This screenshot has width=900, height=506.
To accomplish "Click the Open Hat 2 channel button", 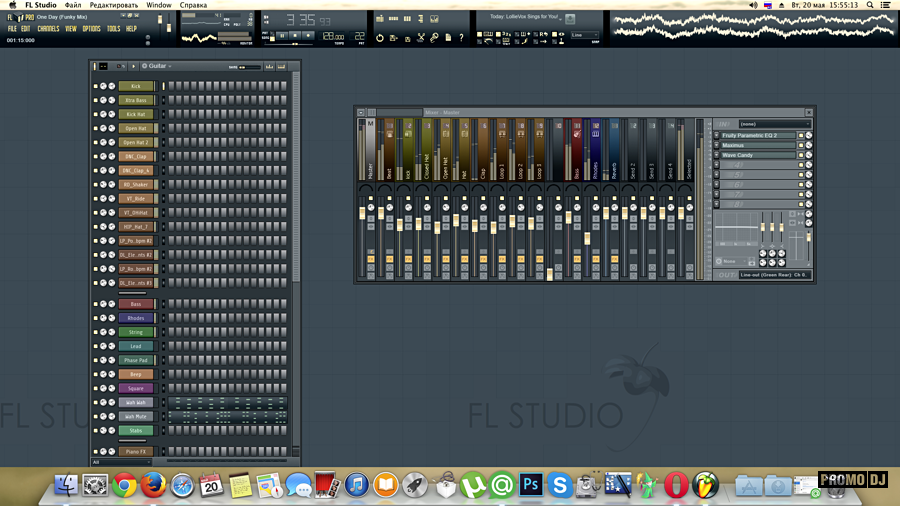I will [136, 142].
